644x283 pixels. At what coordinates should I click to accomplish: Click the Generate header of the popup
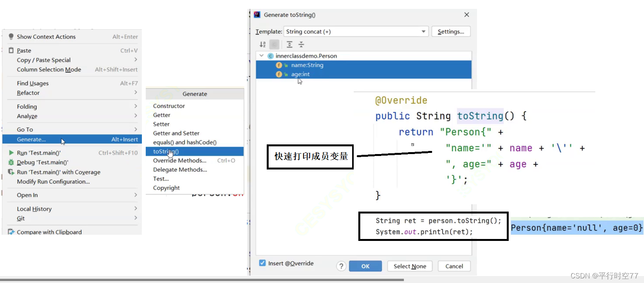tap(195, 94)
